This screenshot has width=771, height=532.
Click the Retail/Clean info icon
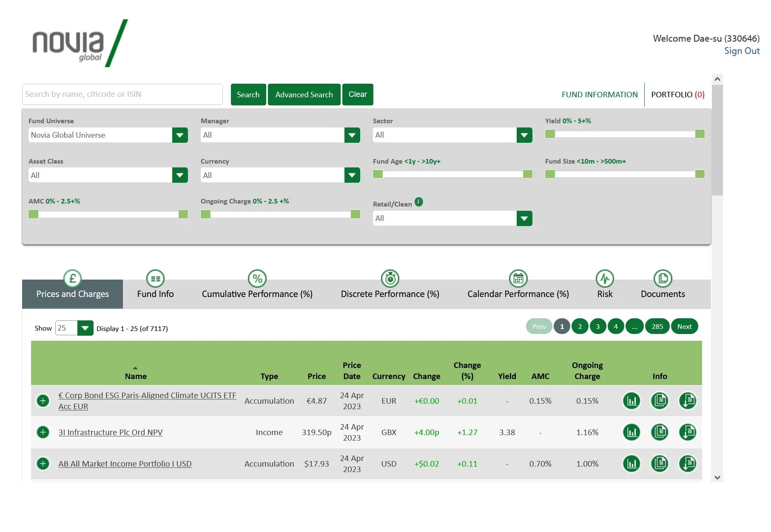coord(419,202)
